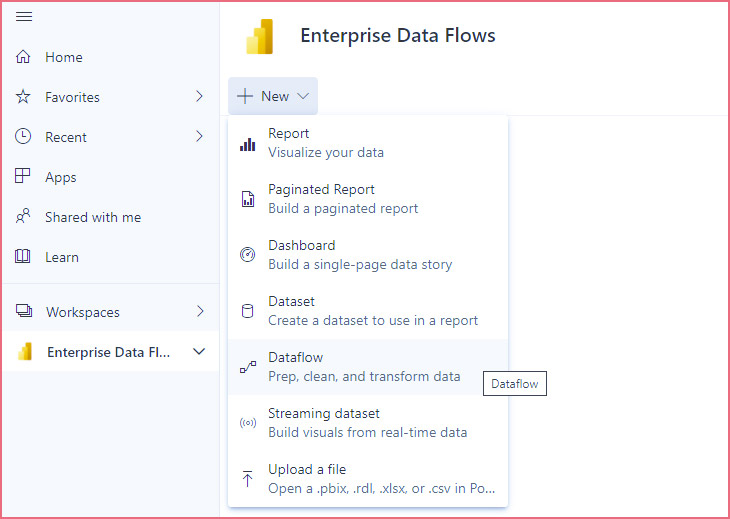Click the Dashboard gauge icon
730x519 pixels.
coord(248,255)
